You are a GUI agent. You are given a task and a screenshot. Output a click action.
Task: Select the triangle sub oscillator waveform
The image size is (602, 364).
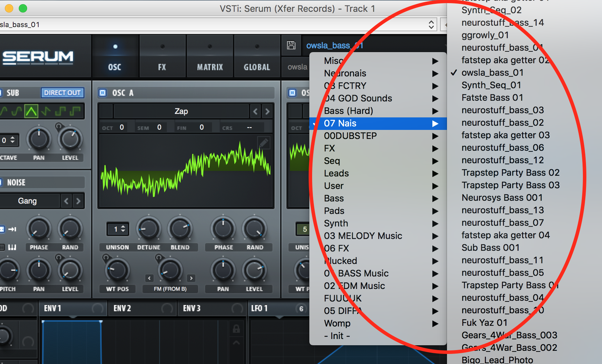pos(31,111)
